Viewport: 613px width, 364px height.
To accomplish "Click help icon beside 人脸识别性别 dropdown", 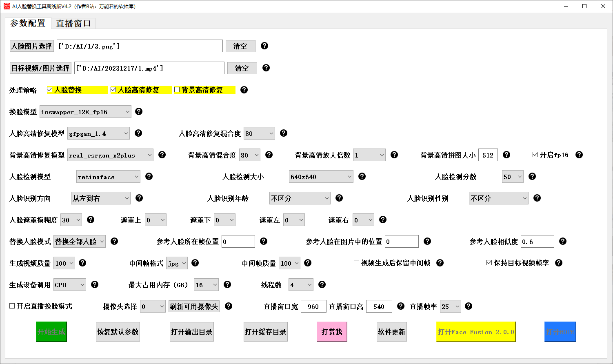I will click(537, 198).
